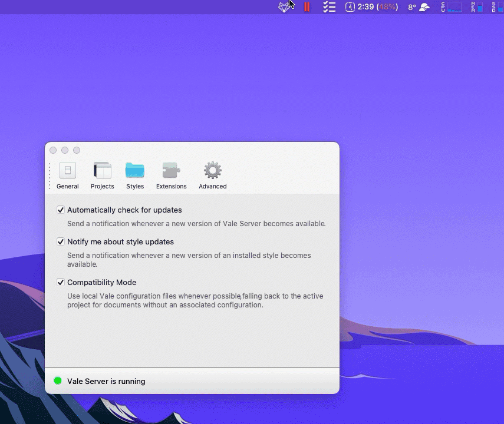This screenshot has width=504, height=424.
Task: Disable Automatically check for updates
Action: click(x=61, y=210)
